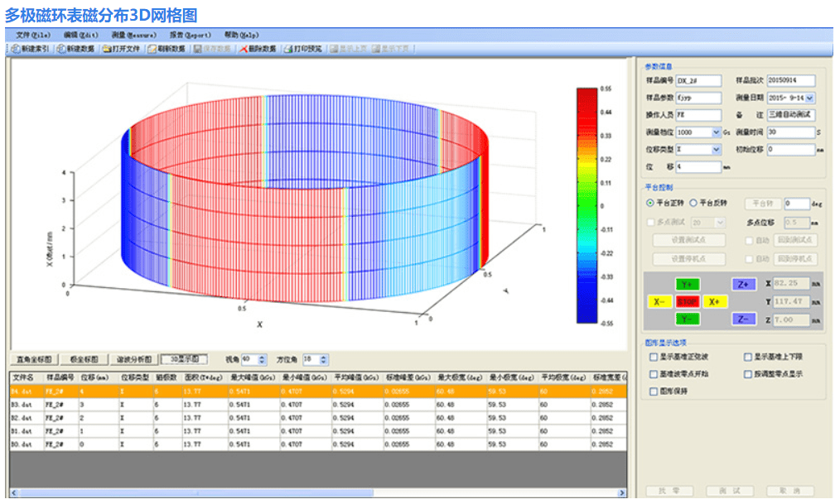The image size is (840, 504).
Task: Raise platform with blue Z+ button
Action: click(x=744, y=284)
